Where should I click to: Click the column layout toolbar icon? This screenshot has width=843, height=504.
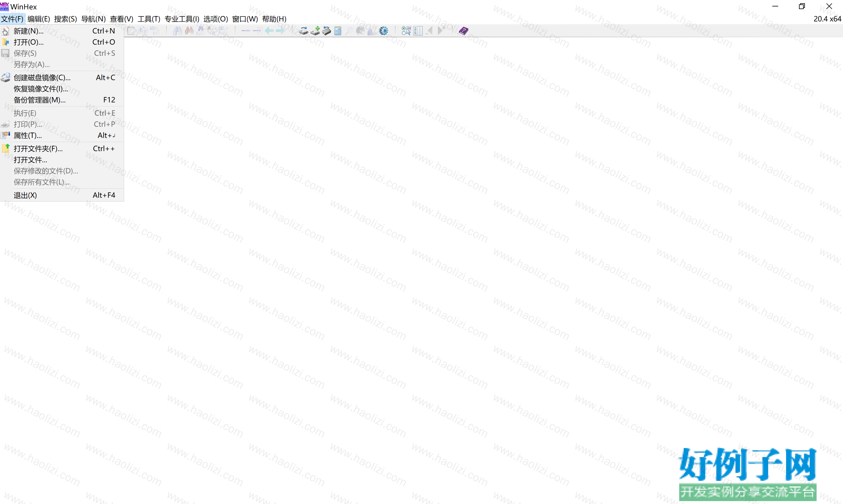pyautogui.click(x=418, y=31)
